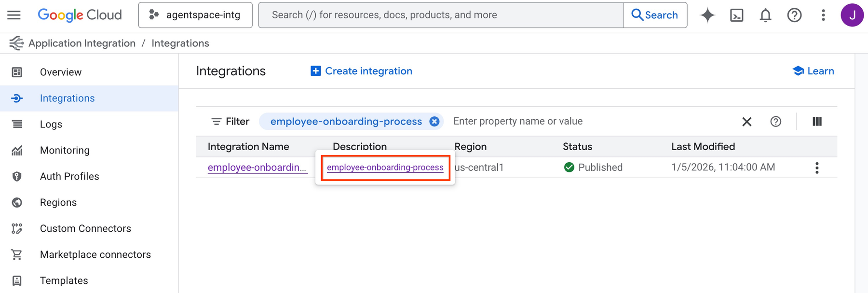Click Create integration button
The image size is (868, 293).
[361, 71]
